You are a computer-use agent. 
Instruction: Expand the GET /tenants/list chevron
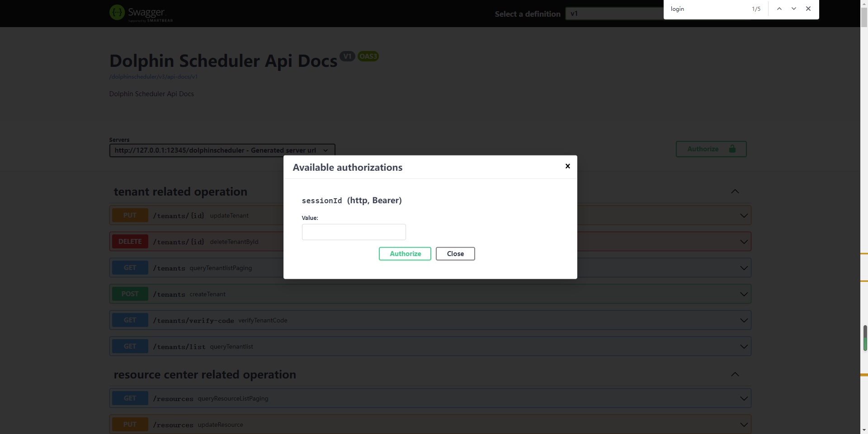[x=744, y=346]
